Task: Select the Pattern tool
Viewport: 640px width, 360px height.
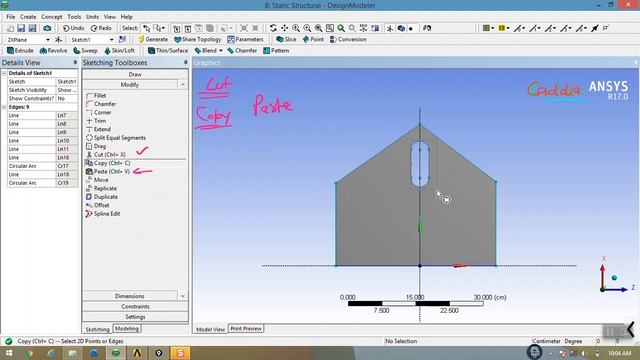Action: click(276, 51)
